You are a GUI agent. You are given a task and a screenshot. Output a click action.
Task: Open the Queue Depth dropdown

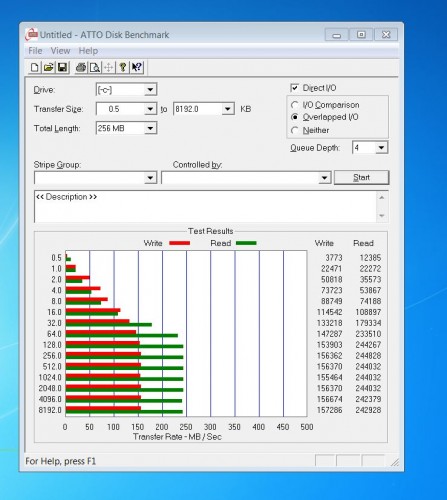click(381, 148)
